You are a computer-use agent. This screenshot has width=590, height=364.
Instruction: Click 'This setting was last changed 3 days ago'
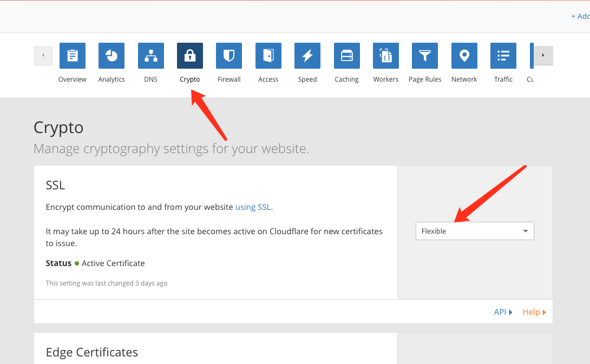coord(107,283)
